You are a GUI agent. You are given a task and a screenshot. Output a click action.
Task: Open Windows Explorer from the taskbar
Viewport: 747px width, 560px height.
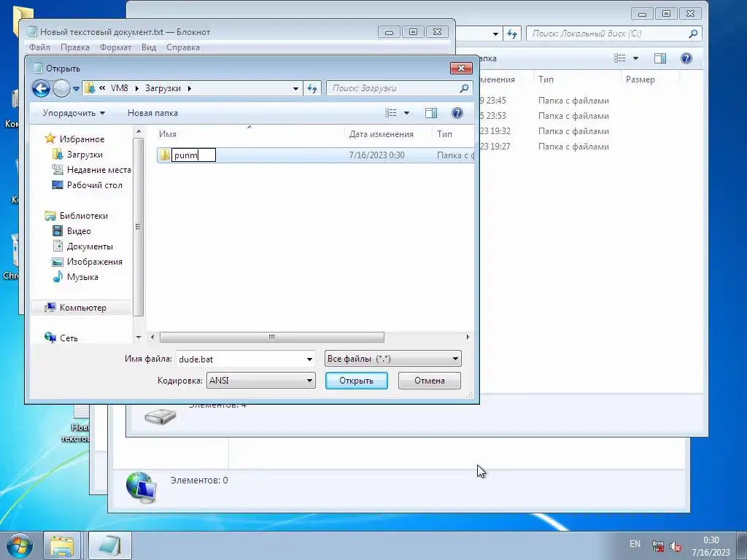[x=63, y=545]
